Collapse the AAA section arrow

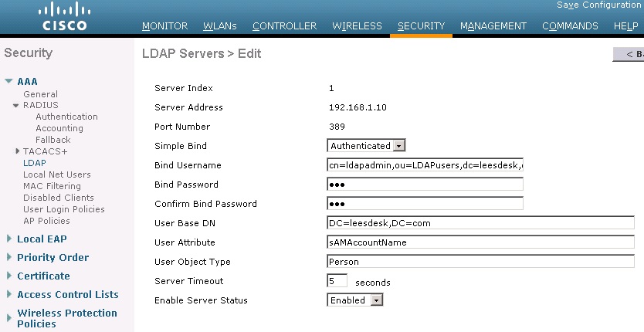pyautogui.click(x=8, y=81)
